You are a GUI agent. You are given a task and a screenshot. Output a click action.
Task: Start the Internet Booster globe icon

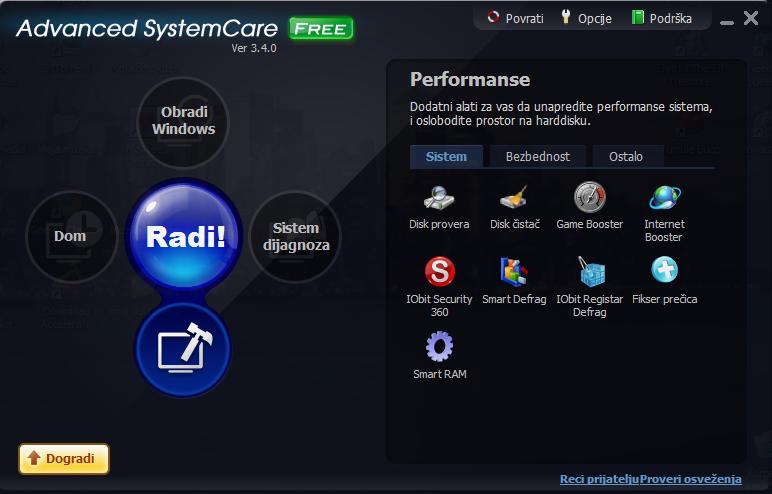coord(665,198)
